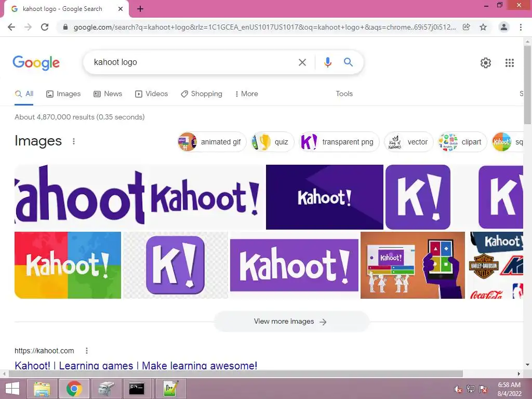Reload the Google search page
532x399 pixels.
(45, 27)
